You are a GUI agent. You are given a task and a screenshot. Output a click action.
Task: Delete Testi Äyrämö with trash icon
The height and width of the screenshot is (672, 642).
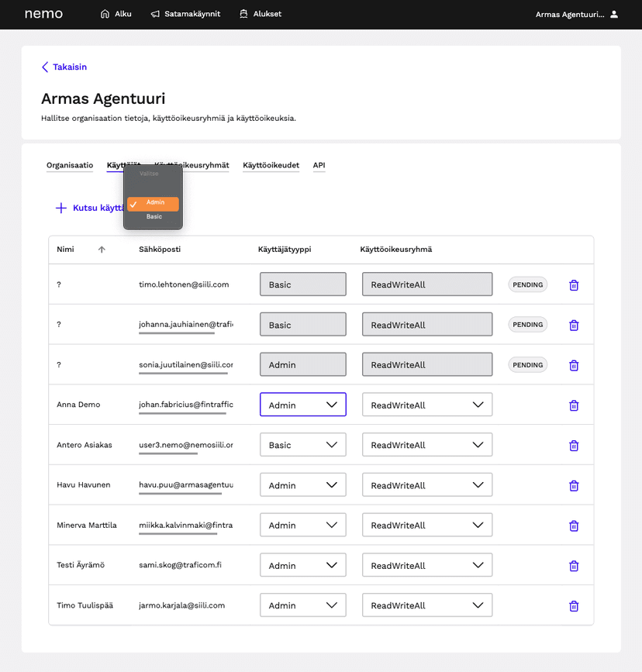[574, 566]
